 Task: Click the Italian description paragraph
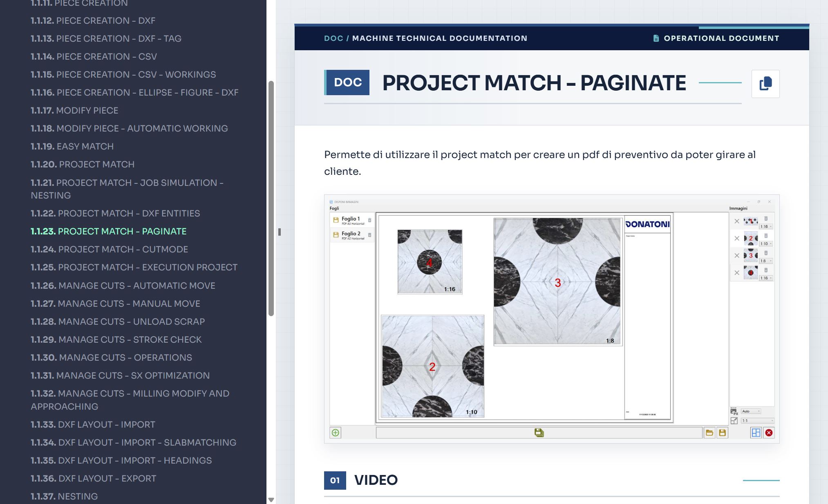click(x=540, y=163)
